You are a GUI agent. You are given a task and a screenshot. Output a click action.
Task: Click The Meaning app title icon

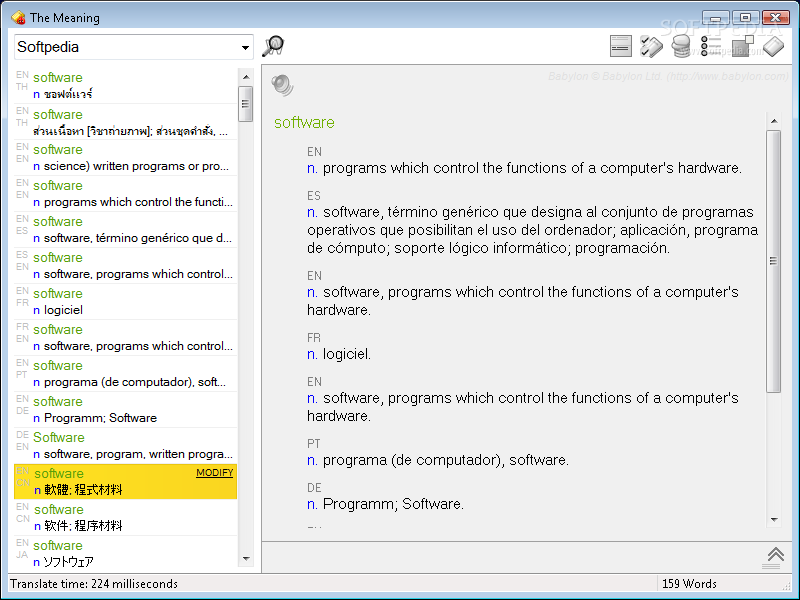pos(18,18)
